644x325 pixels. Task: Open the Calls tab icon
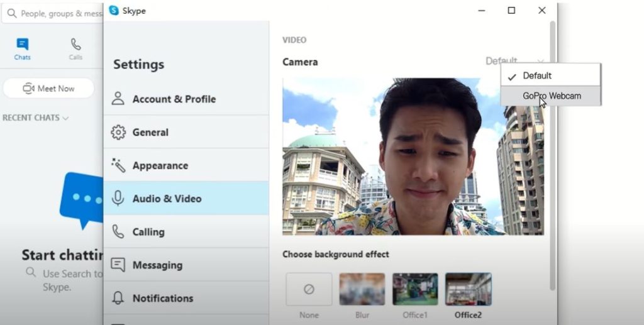tap(75, 44)
